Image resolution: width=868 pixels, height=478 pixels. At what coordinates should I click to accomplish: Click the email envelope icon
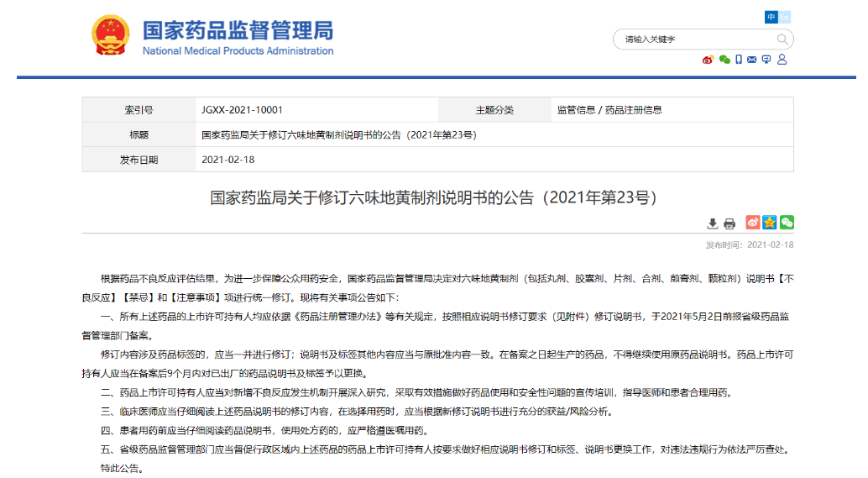click(752, 60)
